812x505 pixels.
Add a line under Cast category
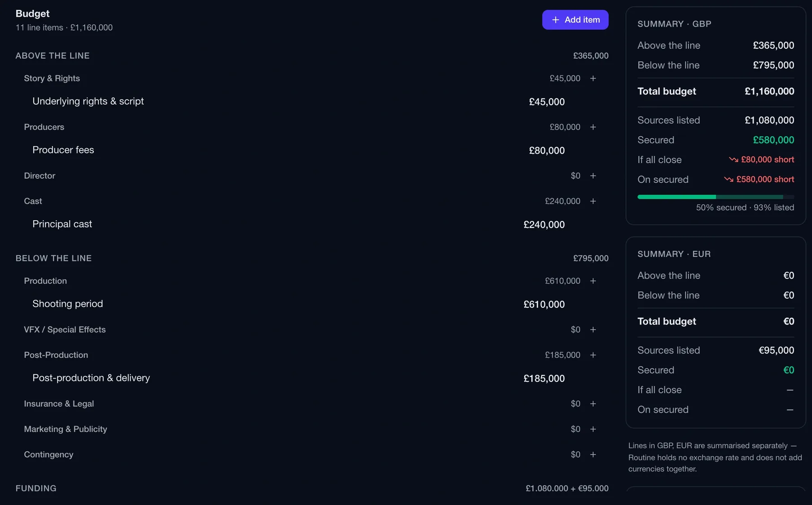(x=593, y=201)
